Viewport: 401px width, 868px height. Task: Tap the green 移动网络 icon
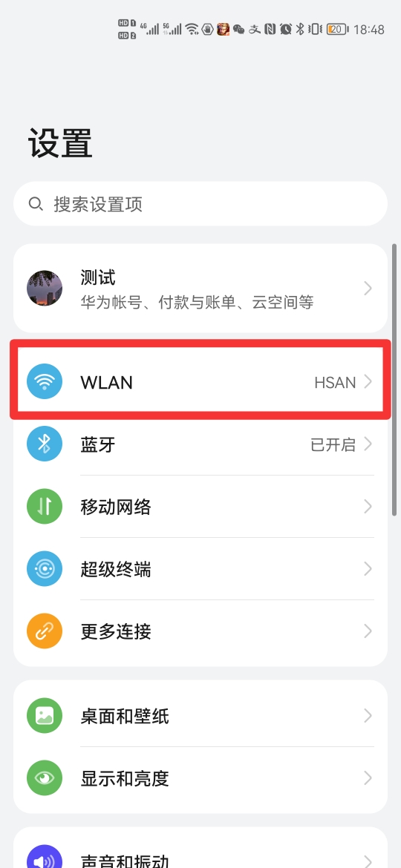click(45, 507)
